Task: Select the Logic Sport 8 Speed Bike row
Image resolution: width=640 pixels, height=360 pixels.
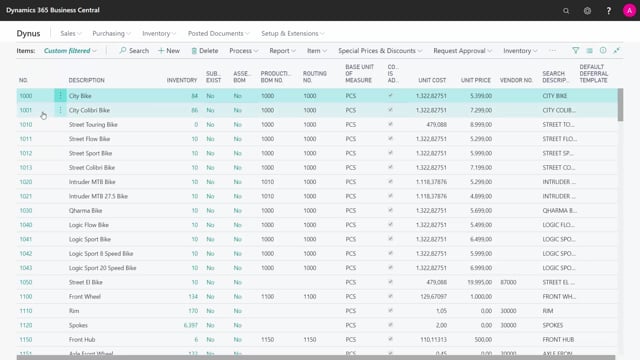Action: click(x=317, y=253)
